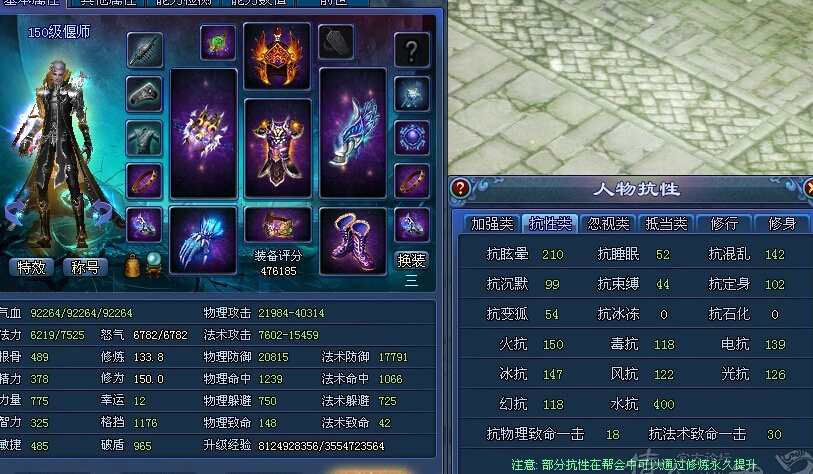The image size is (813, 474).
Task: Click the crystal orb icon
Action: tap(153, 264)
